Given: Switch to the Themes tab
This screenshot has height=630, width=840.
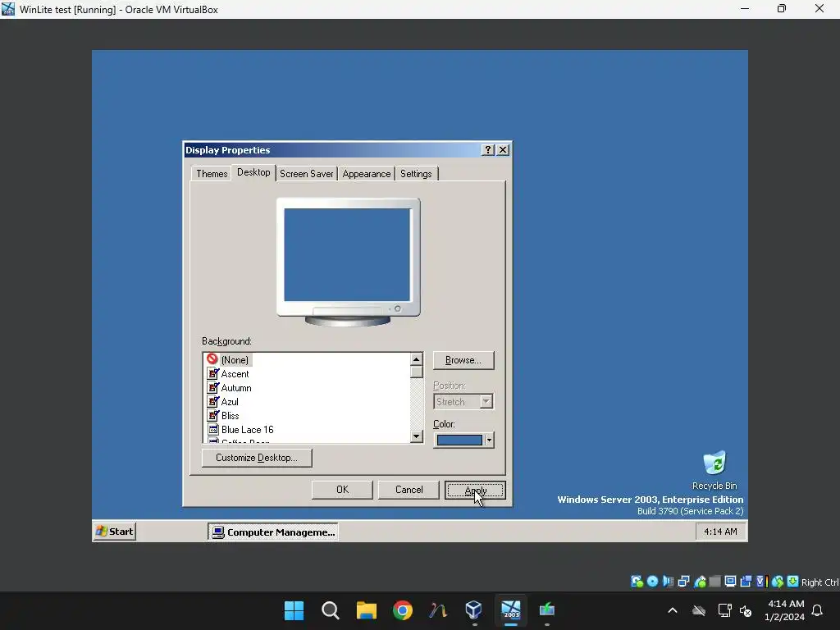Looking at the screenshot, I should 212,174.
